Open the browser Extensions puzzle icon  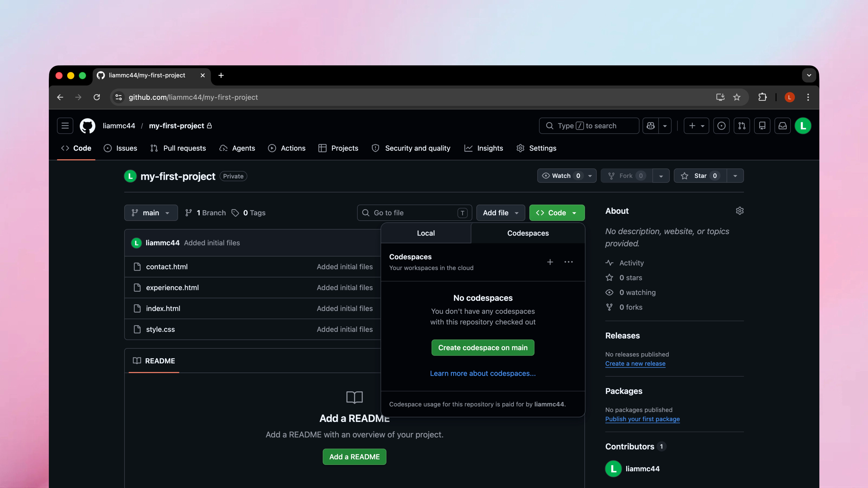tap(762, 97)
